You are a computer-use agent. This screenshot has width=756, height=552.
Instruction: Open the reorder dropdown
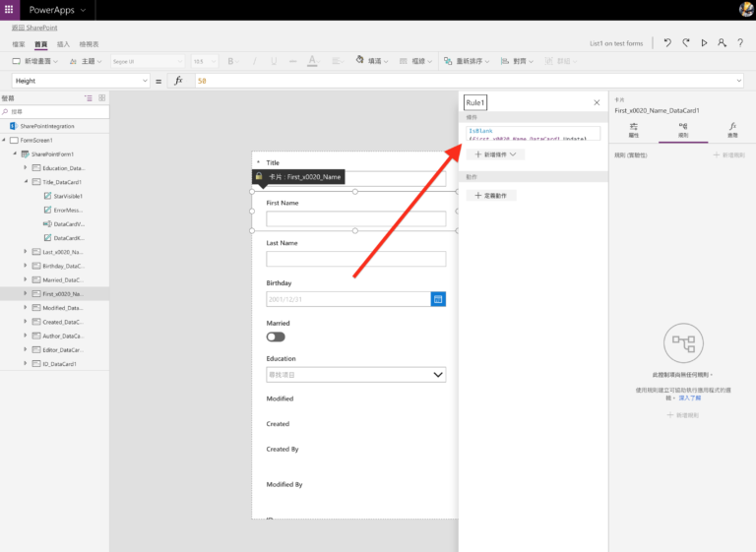point(467,61)
